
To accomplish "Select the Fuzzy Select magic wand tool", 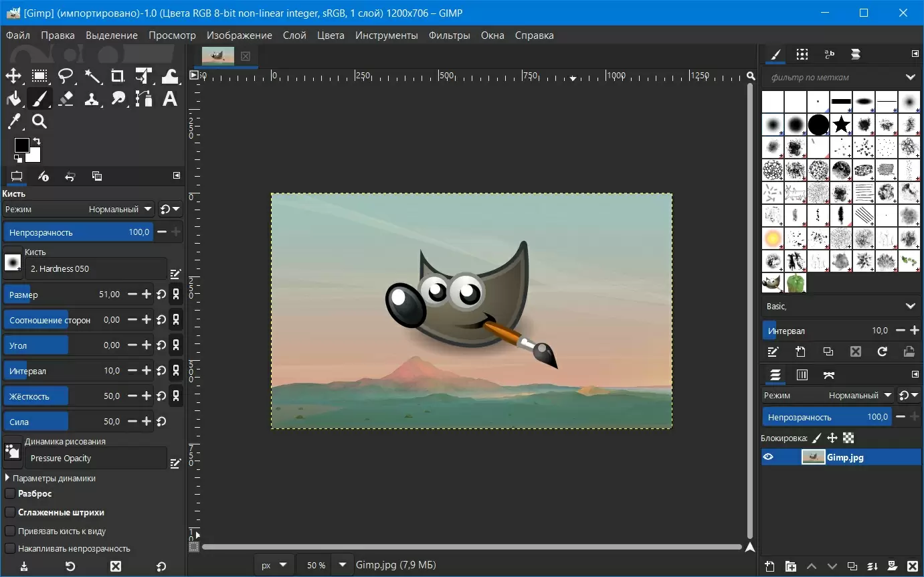I will click(x=92, y=76).
